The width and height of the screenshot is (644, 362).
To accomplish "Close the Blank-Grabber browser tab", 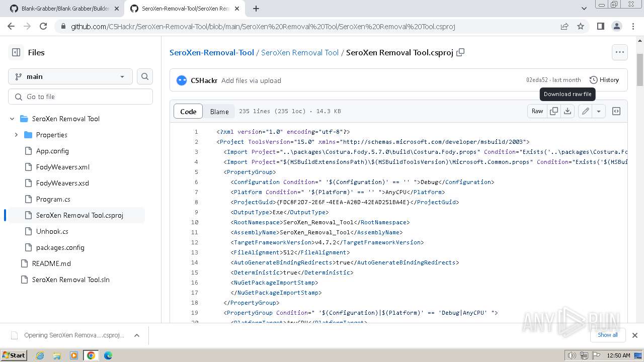I will click(x=116, y=9).
